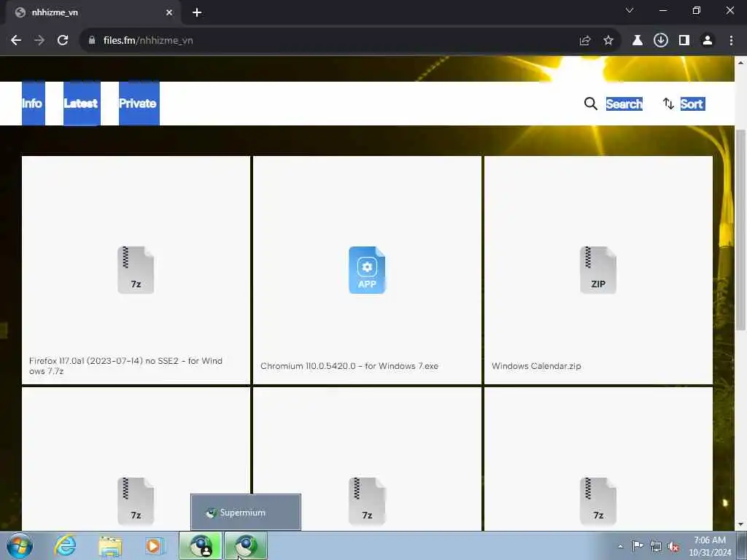Click Firefox 117.0a1 (2023-07-14) file name
This screenshot has width=747, height=560.
125,366
